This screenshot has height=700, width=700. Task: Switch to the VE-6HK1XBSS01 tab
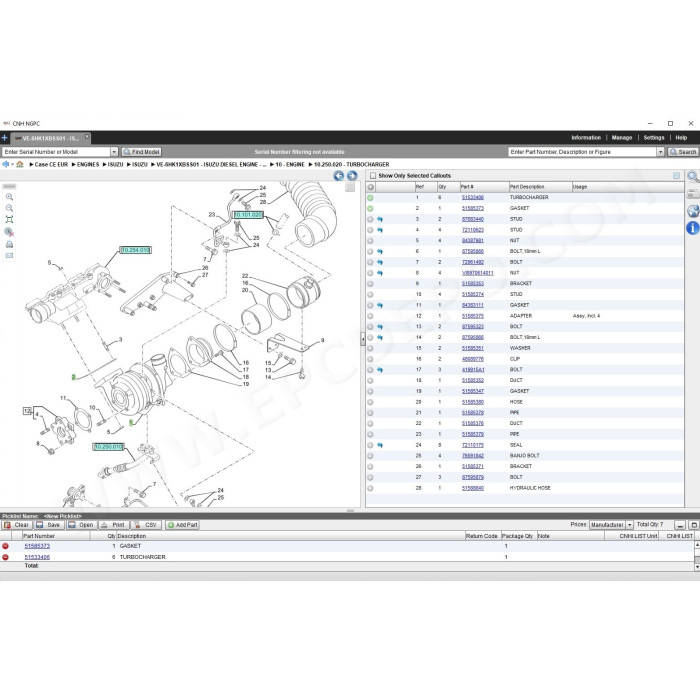[50, 138]
